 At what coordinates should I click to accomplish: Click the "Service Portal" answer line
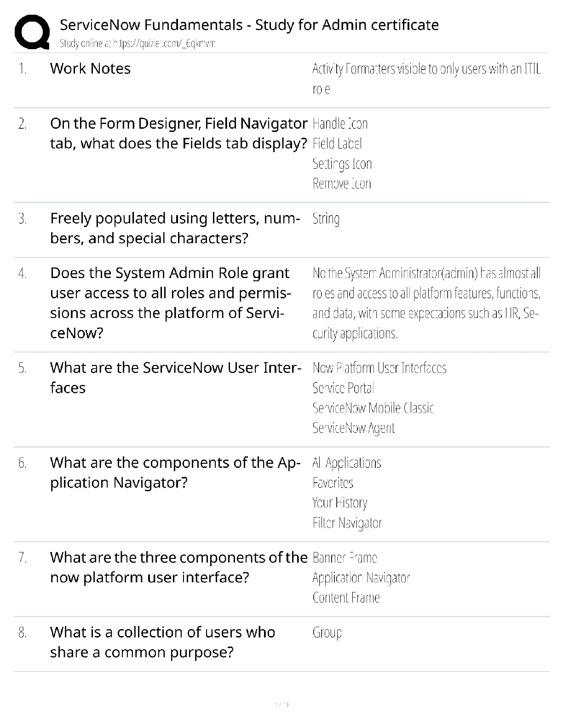(x=343, y=388)
